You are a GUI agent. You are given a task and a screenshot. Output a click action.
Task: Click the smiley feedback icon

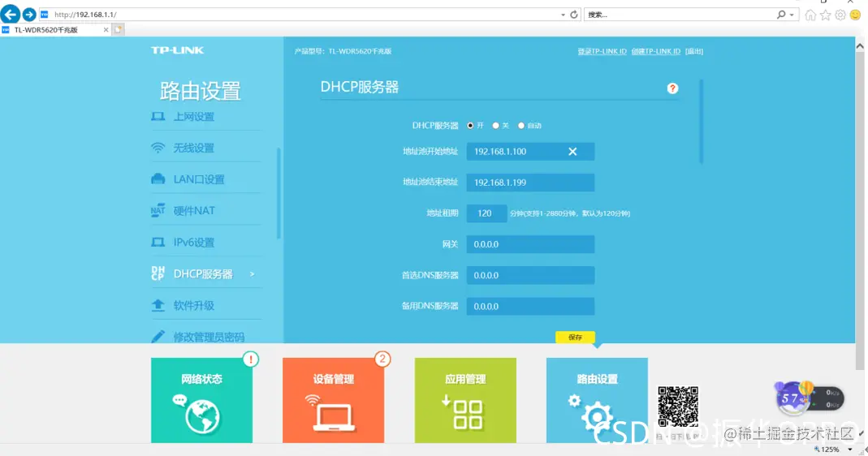click(855, 15)
